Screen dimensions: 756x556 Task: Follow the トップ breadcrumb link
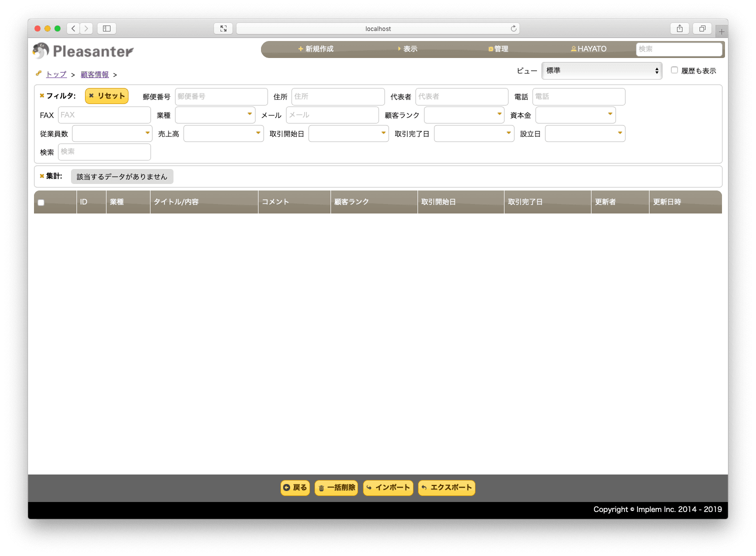(x=56, y=74)
